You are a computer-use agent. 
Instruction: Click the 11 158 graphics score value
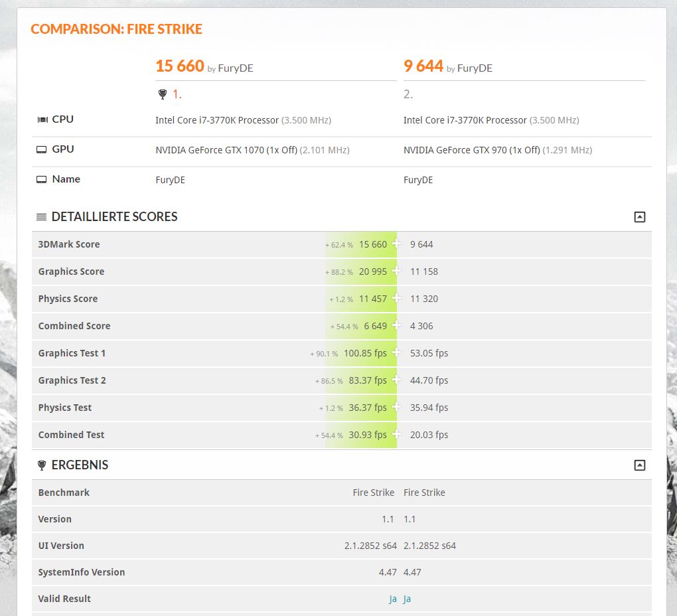point(424,271)
